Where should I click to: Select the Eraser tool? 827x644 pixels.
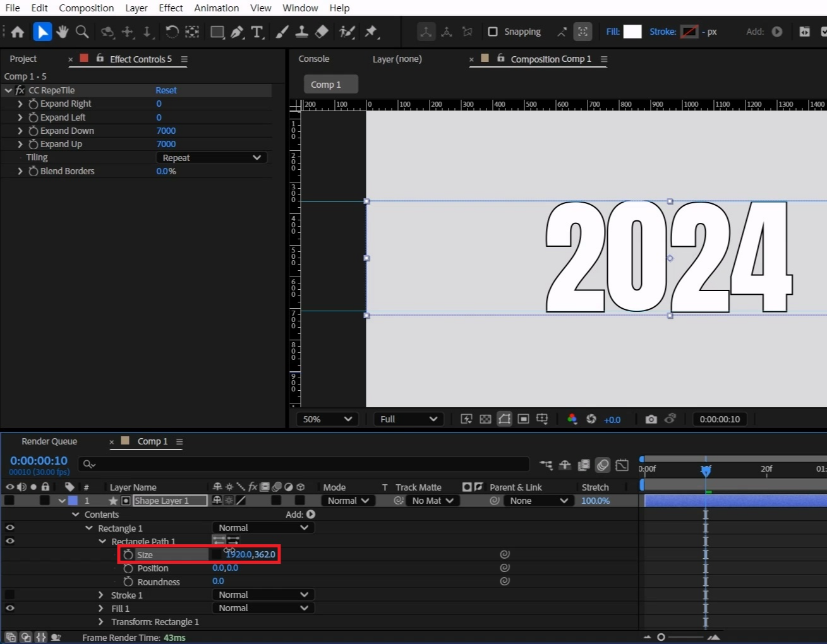[322, 32]
